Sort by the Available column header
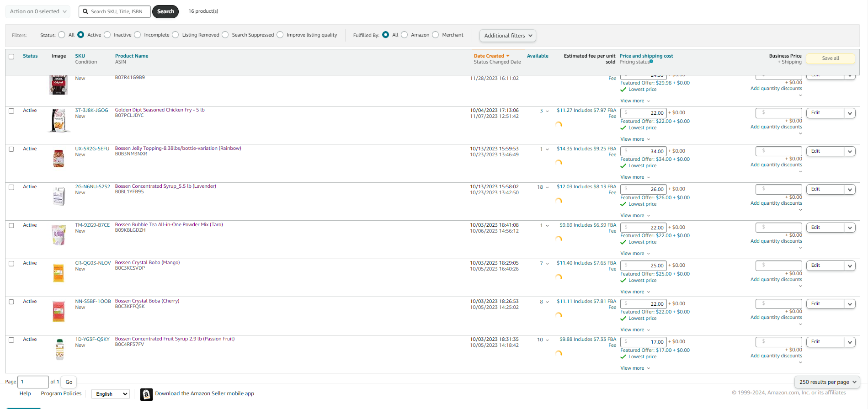The width and height of the screenshot is (868, 409). pyautogui.click(x=538, y=56)
